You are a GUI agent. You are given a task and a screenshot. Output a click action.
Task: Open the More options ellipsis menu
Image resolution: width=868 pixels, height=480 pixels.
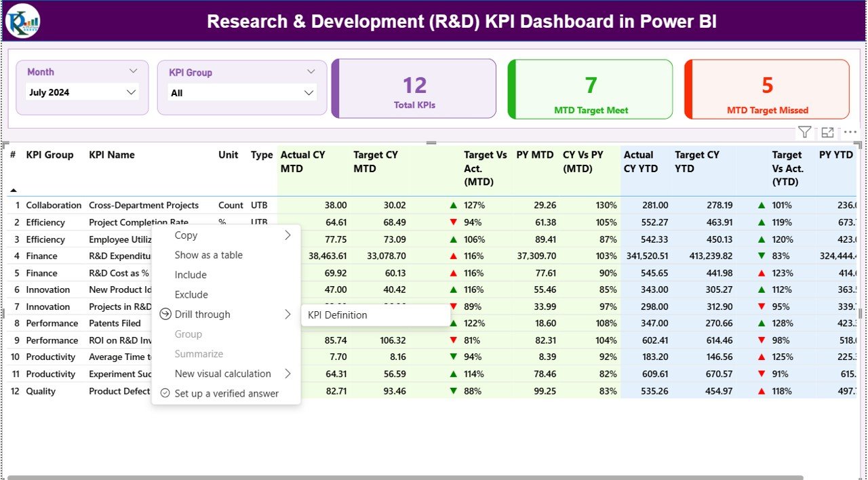pyautogui.click(x=850, y=132)
